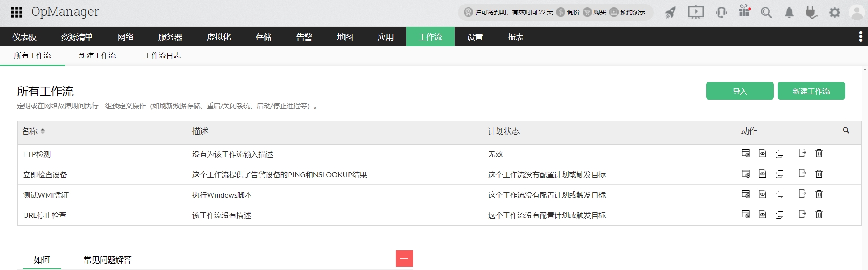View the FTP检测 workflow details icon
Image resolution: width=868 pixels, height=270 pixels.
(x=763, y=154)
